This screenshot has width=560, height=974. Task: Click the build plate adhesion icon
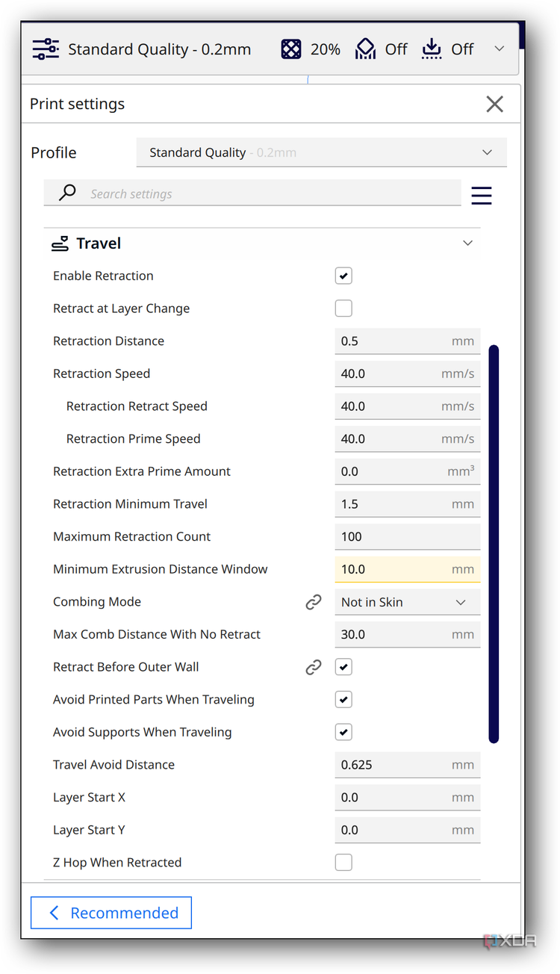coord(432,49)
